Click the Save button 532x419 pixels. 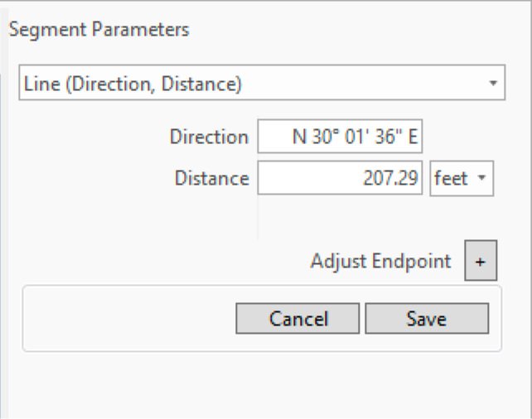tap(427, 319)
